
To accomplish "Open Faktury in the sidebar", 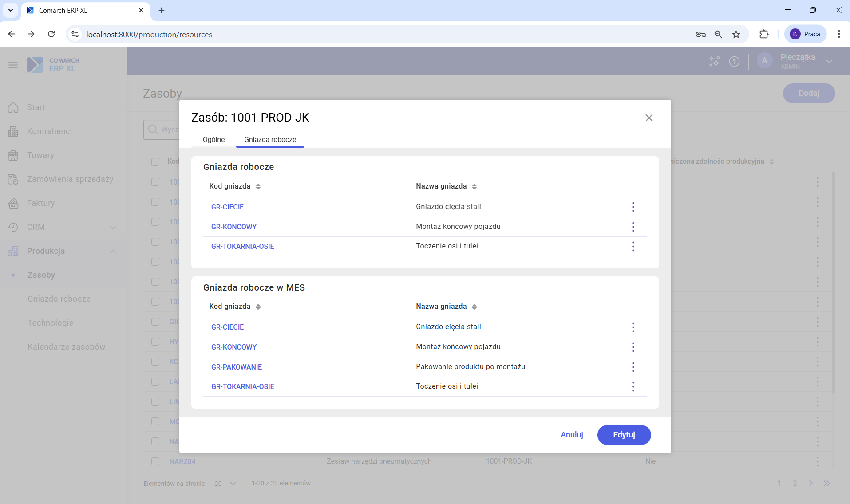I will tap(41, 203).
